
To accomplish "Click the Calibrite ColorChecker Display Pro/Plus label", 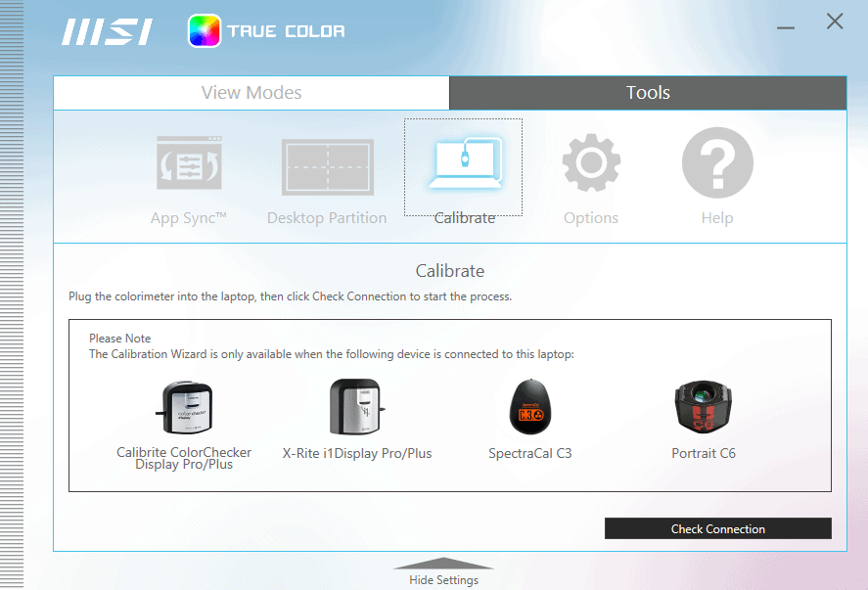I will click(184, 458).
